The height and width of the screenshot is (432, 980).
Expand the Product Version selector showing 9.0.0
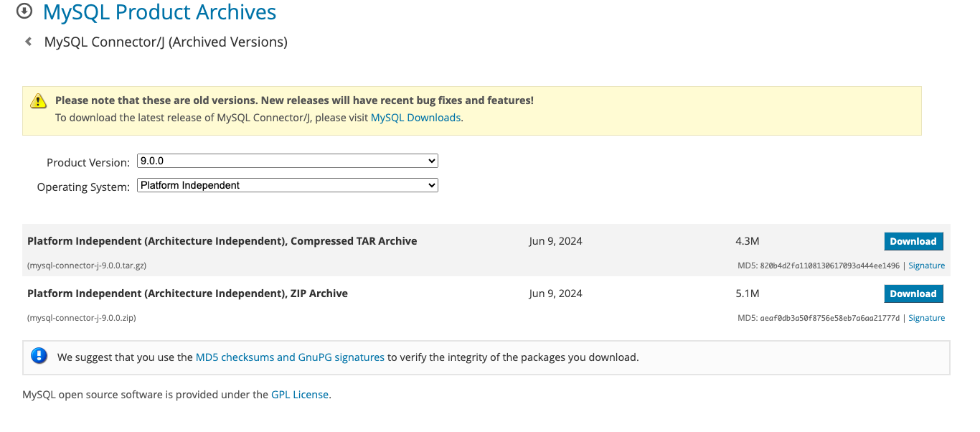coord(287,160)
